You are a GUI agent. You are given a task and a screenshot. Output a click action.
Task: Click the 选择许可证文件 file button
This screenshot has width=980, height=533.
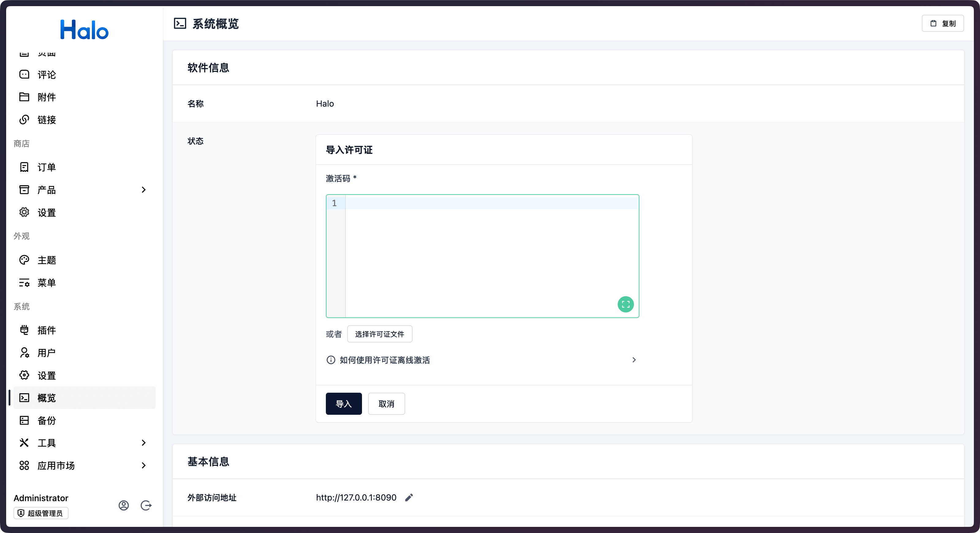379,334
